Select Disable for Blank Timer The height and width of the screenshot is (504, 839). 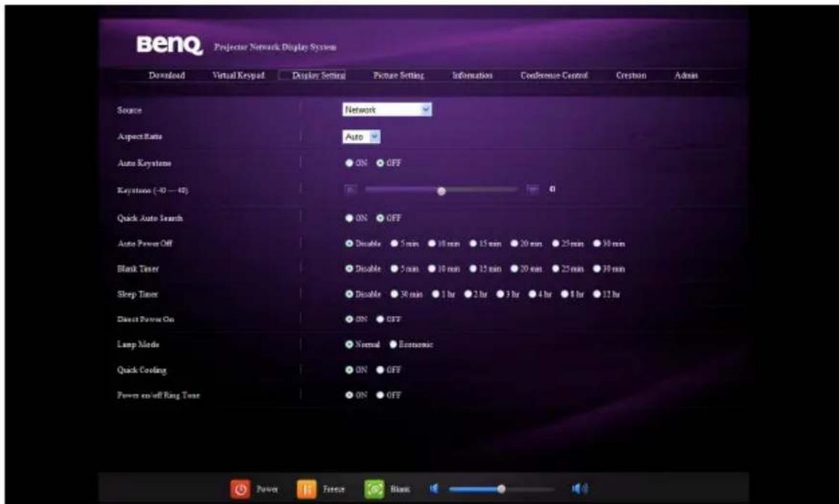click(x=350, y=268)
